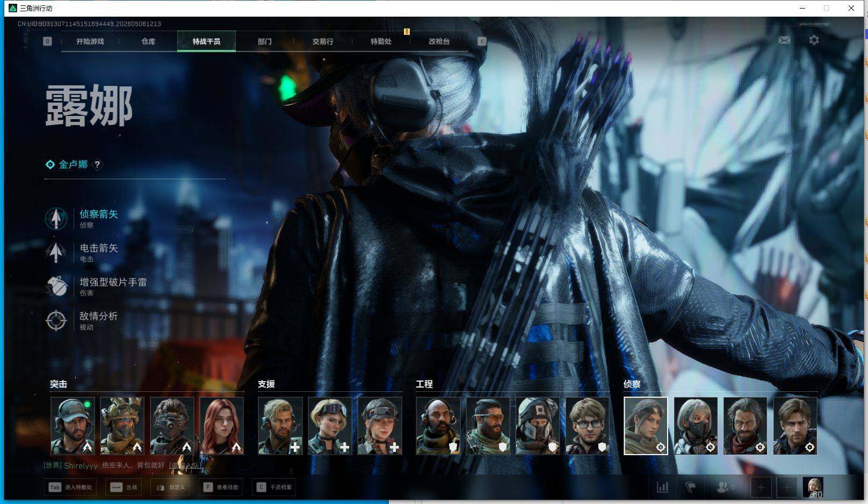The width and height of the screenshot is (868, 504).
Task: Click the world chat message from Shirelyyy
Action: click(x=104, y=465)
